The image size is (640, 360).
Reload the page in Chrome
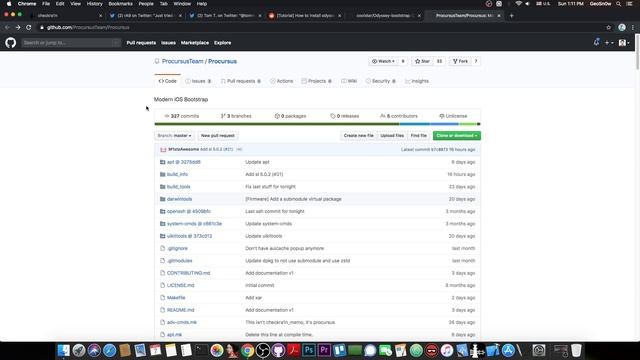pos(29,27)
